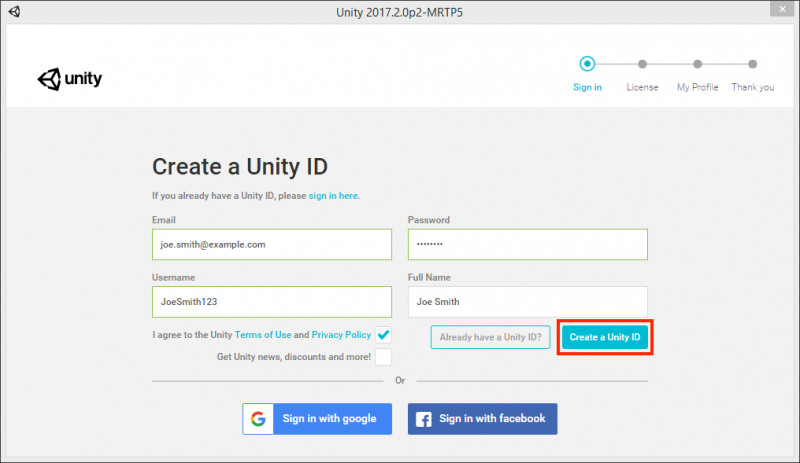Click the Facebook f icon

click(x=423, y=419)
